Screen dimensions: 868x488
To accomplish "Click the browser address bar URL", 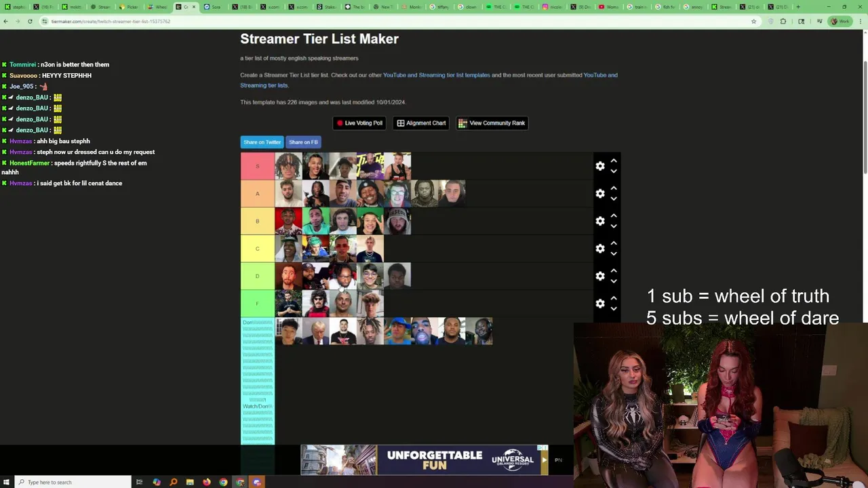I will (111, 21).
